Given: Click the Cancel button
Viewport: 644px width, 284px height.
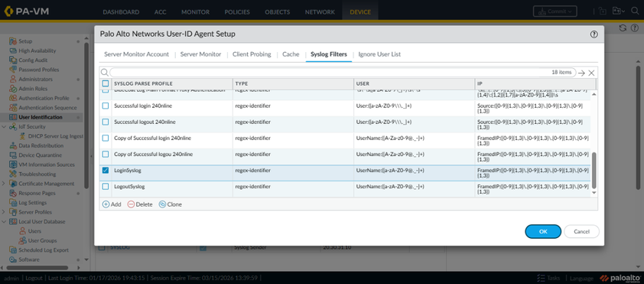Looking at the screenshot, I should (581, 231).
